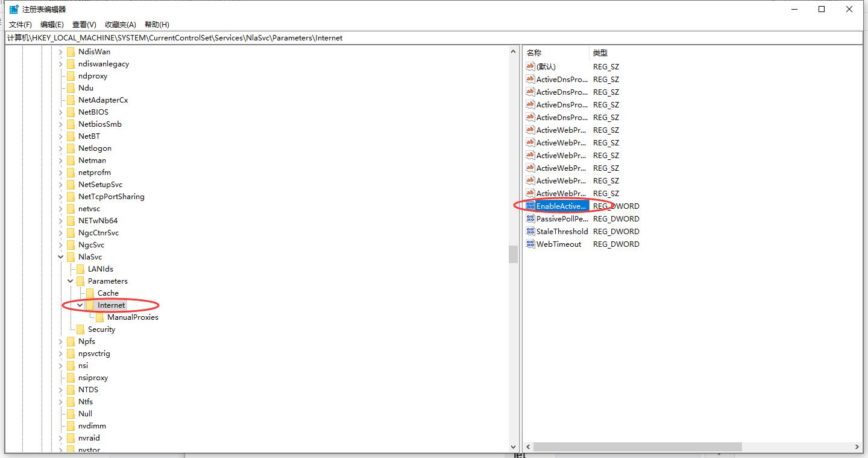Click the EnableActive DWORD value icon
868x458 pixels.
tap(530, 206)
